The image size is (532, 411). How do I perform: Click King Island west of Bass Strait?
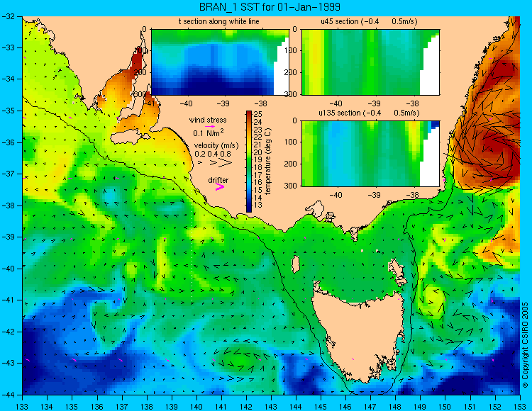click(x=296, y=264)
